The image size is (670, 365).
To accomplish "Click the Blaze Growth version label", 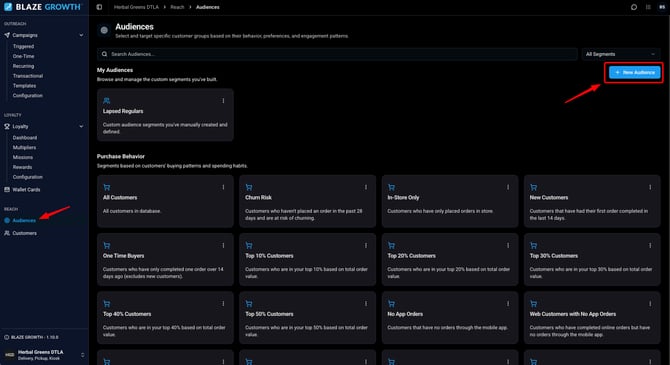I will pyautogui.click(x=34, y=337).
